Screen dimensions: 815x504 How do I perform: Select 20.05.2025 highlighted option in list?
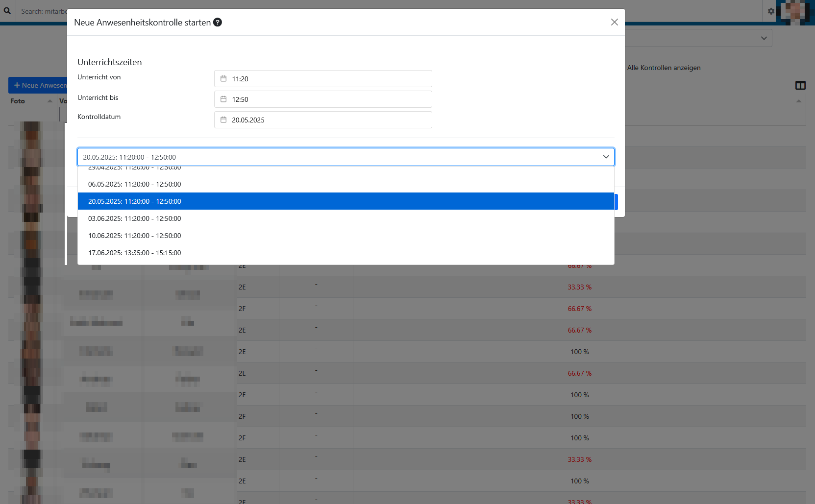point(135,201)
